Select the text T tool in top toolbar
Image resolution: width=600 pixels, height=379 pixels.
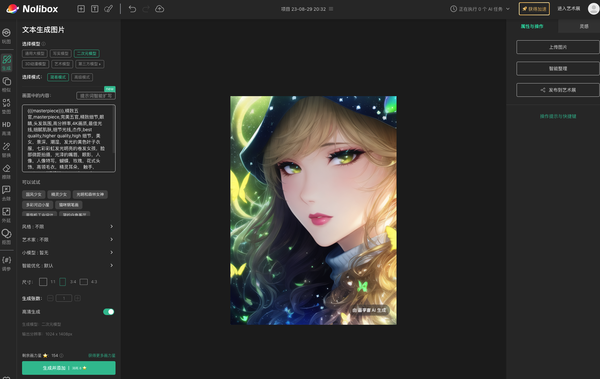[x=95, y=9]
